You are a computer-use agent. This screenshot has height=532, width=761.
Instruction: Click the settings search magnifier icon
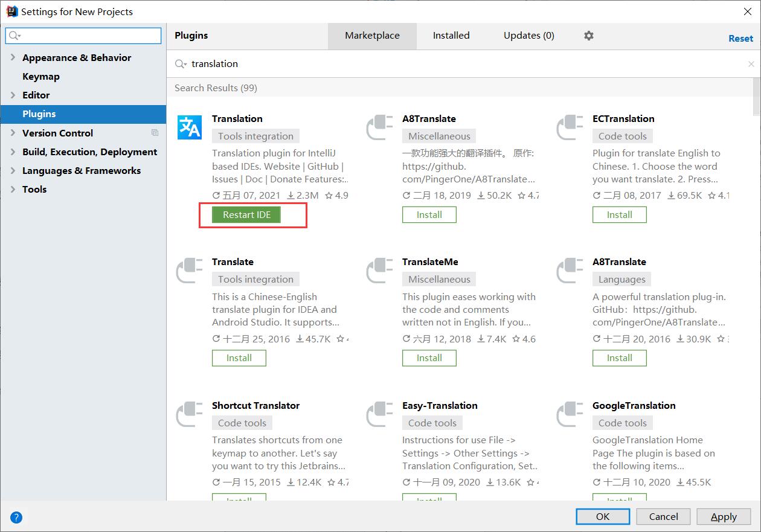[14, 36]
